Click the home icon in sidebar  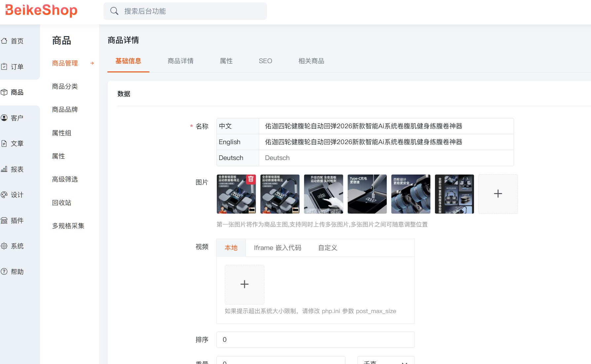coord(4,41)
